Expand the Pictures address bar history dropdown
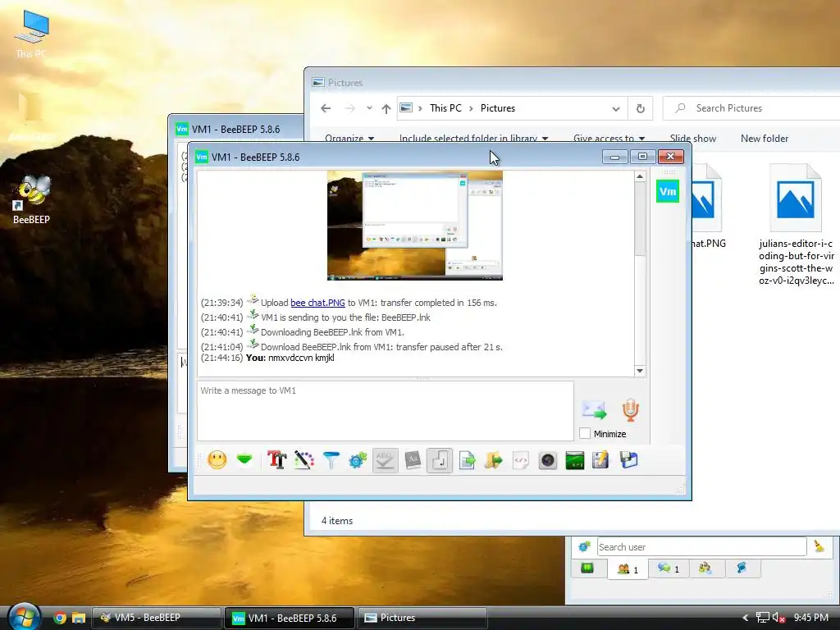The width and height of the screenshot is (840, 630). (616, 109)
